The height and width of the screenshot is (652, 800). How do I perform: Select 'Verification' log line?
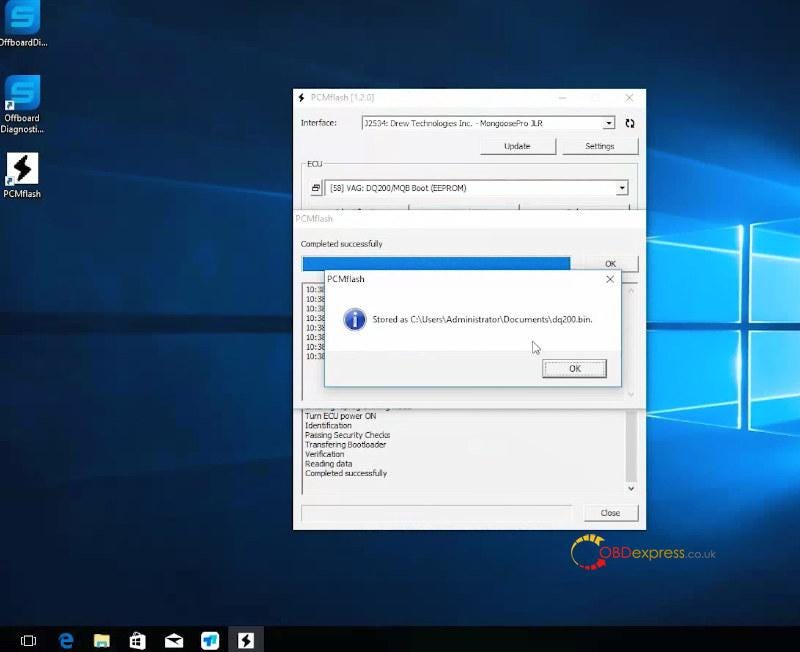point(324,454)
